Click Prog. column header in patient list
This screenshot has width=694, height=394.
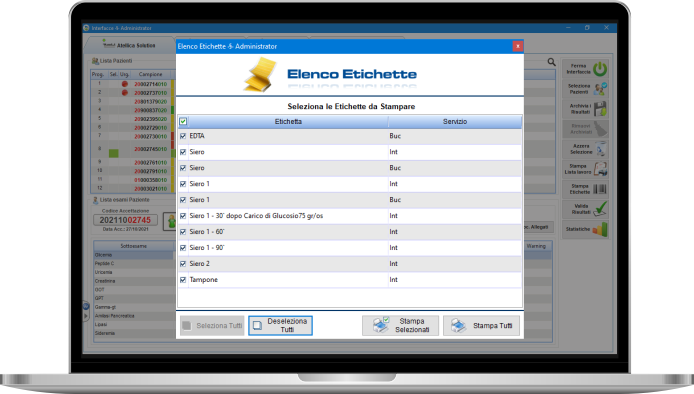click(98, 74)
